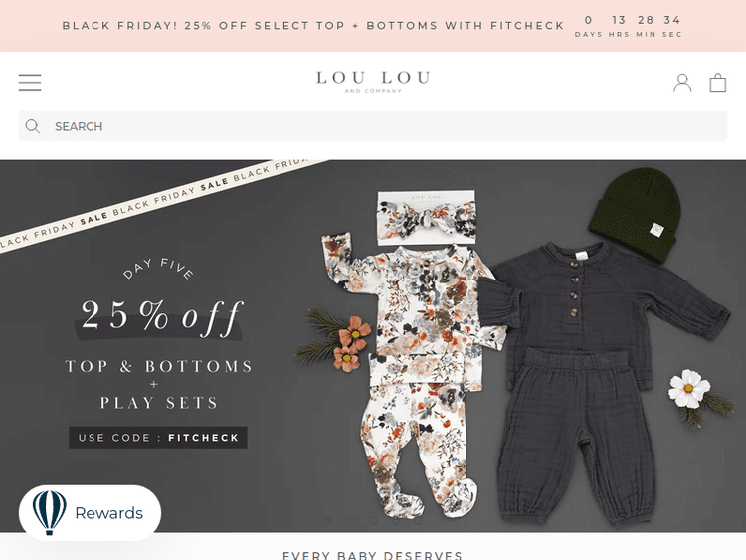Select the fifth hero slideshow dot
The height and width of the screenshot is (560, 746).
pyautogui.click(x=418, y=519)
